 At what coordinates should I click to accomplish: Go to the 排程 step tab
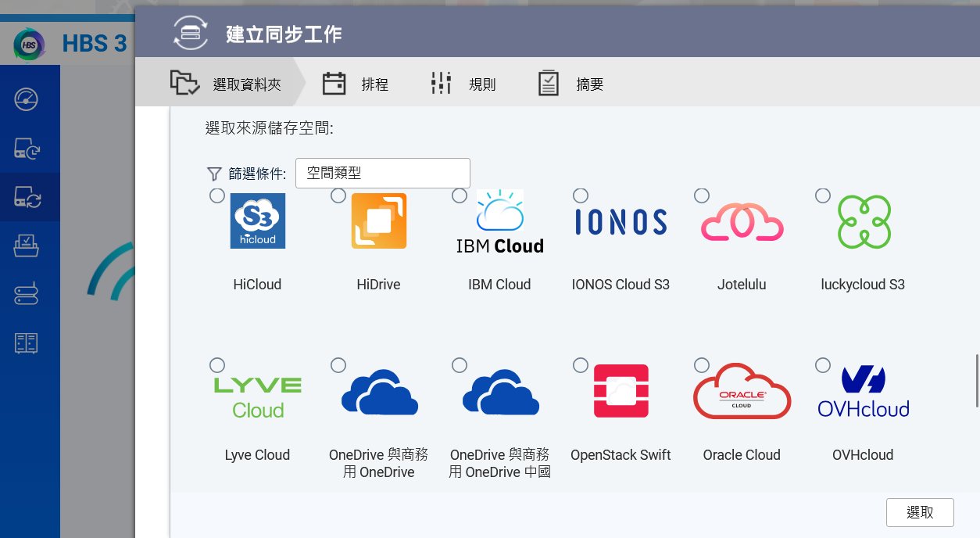[x=356, y=84]
